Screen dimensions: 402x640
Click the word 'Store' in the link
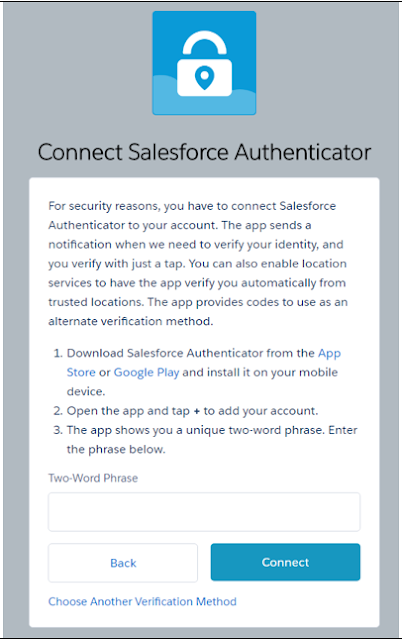tap(81, 372)
